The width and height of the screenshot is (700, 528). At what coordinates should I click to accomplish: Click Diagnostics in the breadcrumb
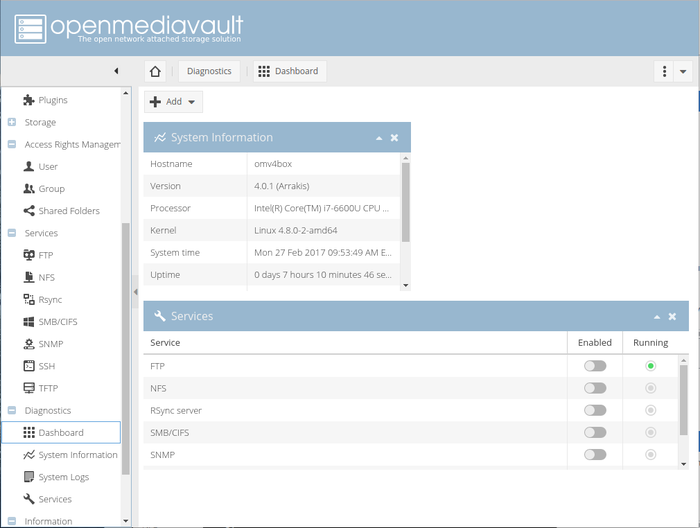coord(209,71)
